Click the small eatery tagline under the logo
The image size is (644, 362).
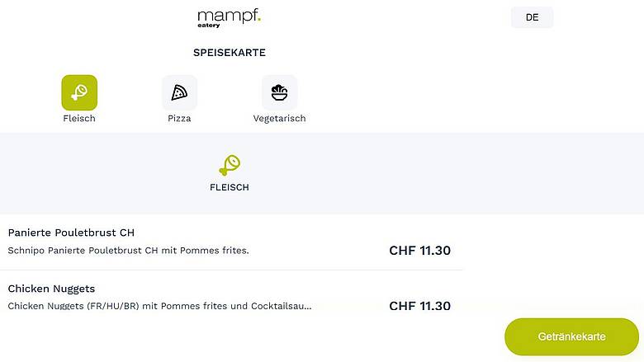coord(209,26)
